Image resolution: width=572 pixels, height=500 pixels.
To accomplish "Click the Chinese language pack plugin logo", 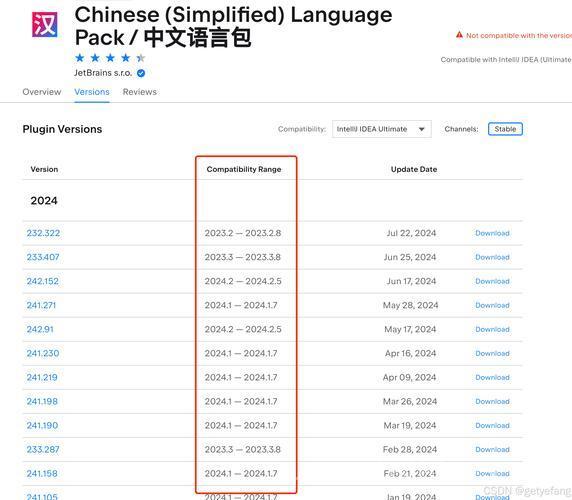I will pyautogui.click(x=45, y=24).
